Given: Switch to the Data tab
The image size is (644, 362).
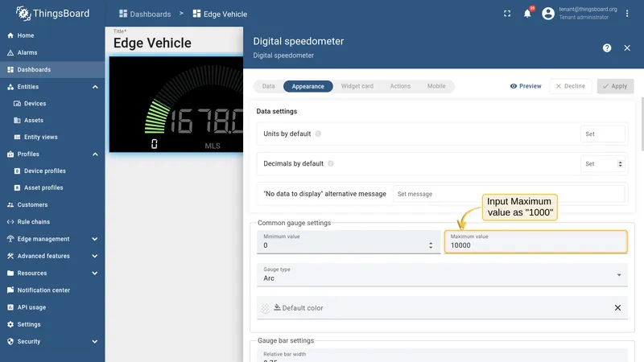Looking at the screenshot, I should [x=268, y=86].
